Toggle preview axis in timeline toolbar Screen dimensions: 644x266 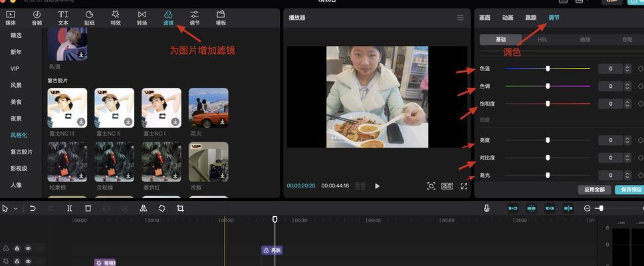click(568, 208)
